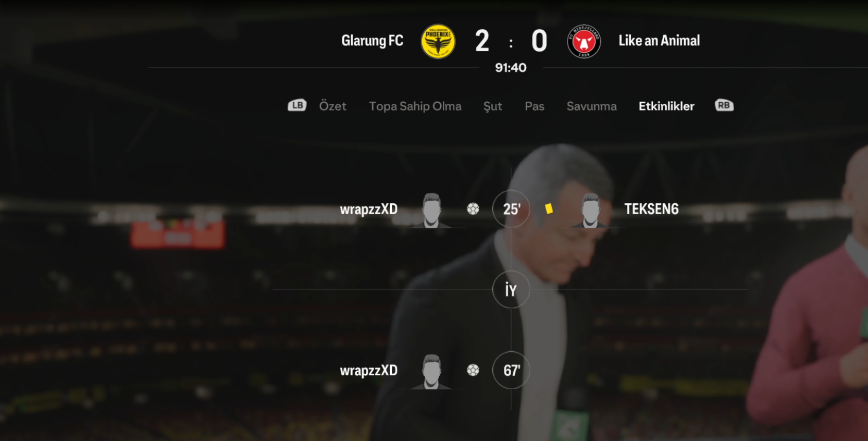Click the Glarung FC team name
This screenshot has height=441, width=868.
pos(372,41)
